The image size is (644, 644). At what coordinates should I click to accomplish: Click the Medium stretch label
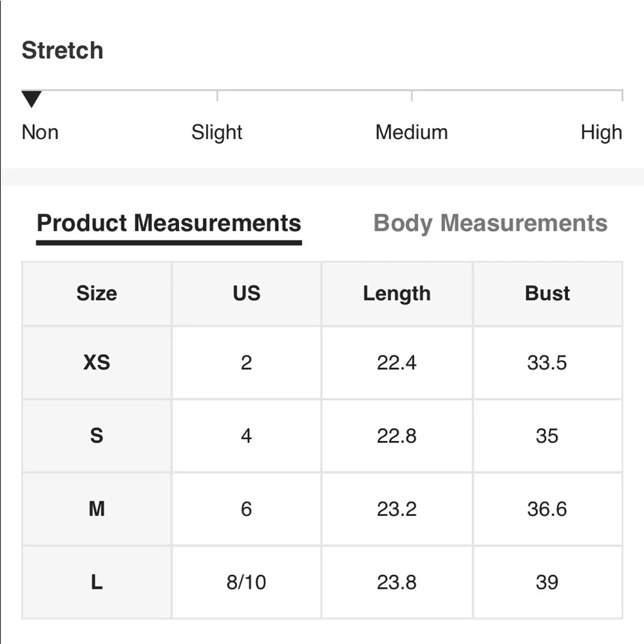coord(412,133)
